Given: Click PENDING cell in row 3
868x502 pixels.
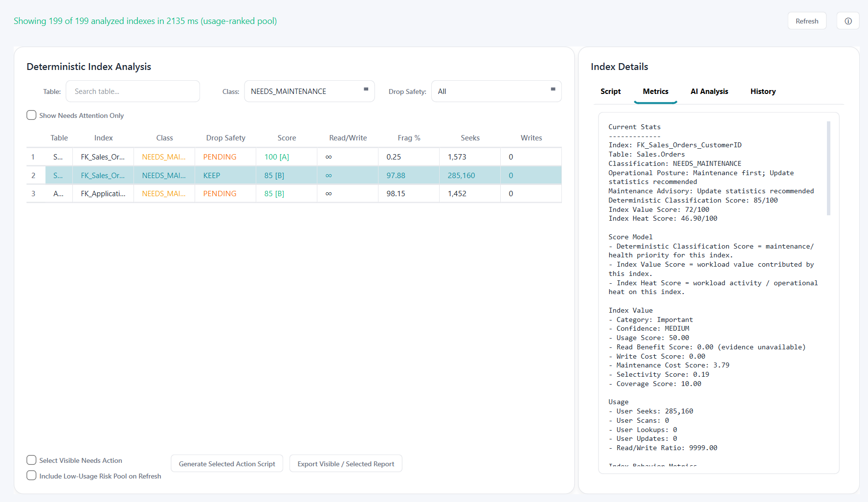Looking at the screenshot, I should pyautogui.click(x=225, y=194).
